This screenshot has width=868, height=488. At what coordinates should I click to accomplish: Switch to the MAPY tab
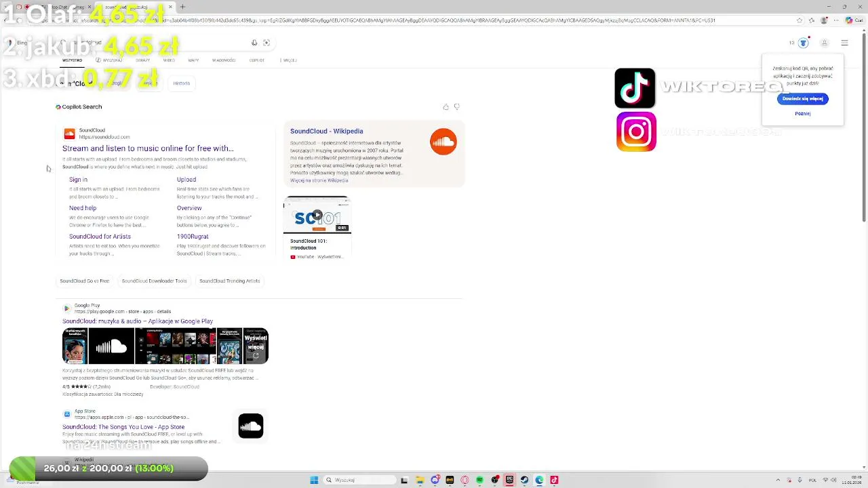pos(193,60)
